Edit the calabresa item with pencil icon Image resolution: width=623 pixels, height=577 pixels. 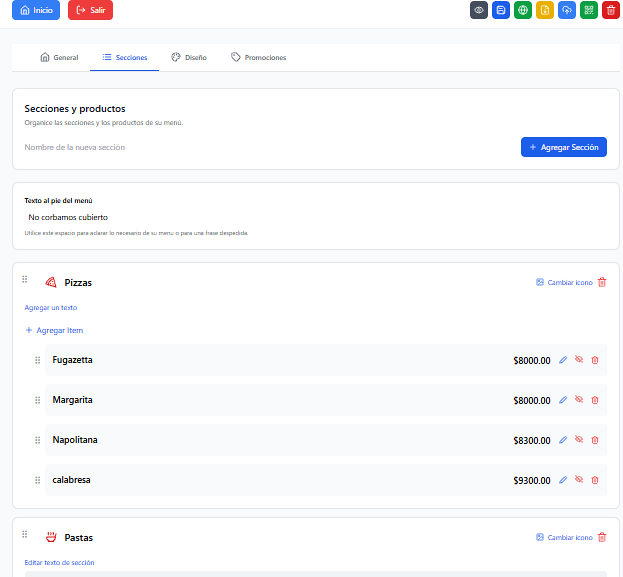pyautogui.click(x=563, y=480)
